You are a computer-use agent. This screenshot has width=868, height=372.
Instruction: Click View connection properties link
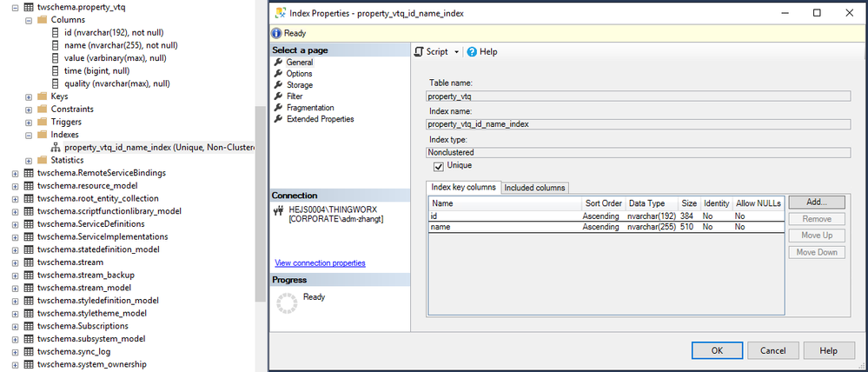click(320, 262)
